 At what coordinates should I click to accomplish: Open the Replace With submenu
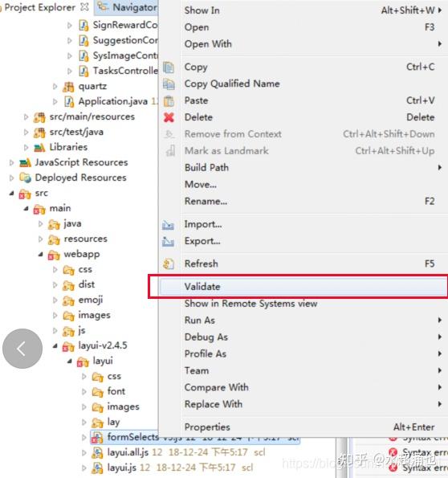(303, 404)
